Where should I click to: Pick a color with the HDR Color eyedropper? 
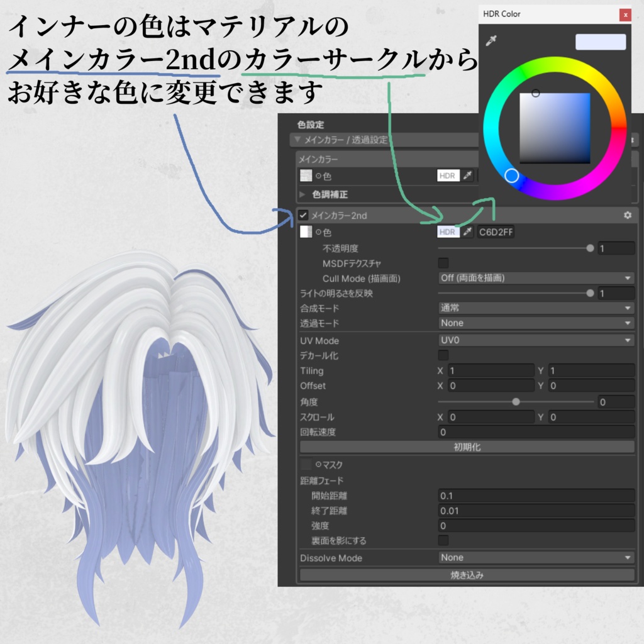coord(491,41)
